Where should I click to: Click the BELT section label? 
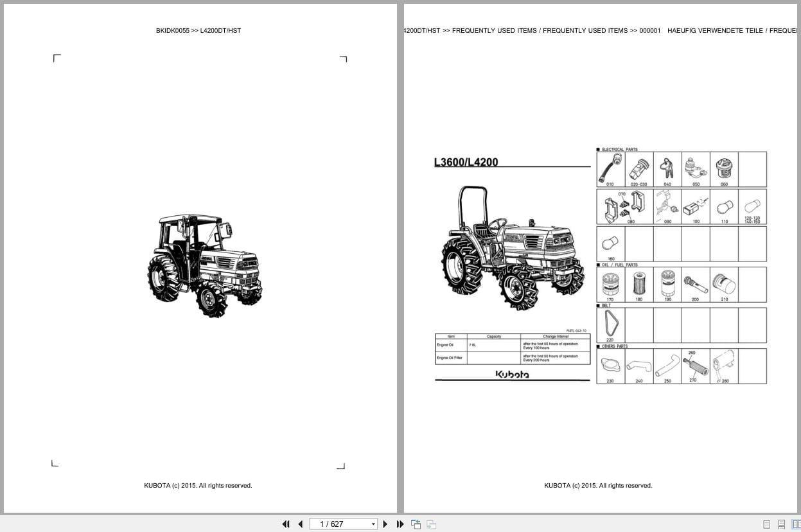pyautogui.click(x=606, y=305)
